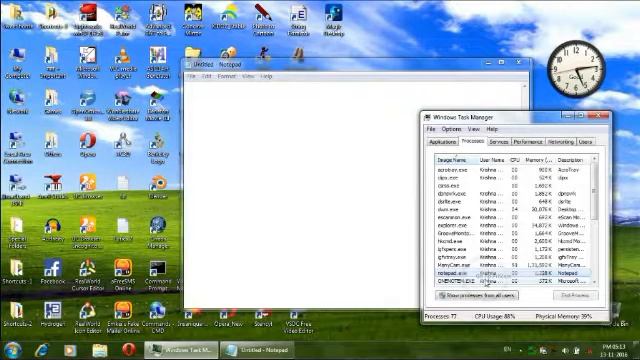Image resolution: width=640 pixels, height=360 pixels.
Task: Click the process list scroll down arrow
Action: (x=594, y=282)
